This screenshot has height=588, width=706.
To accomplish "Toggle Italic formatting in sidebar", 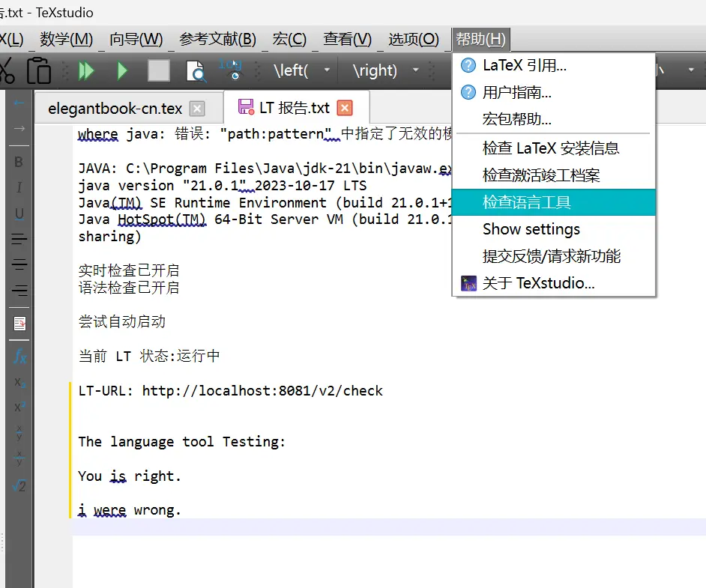I will [x=19, y=187].
